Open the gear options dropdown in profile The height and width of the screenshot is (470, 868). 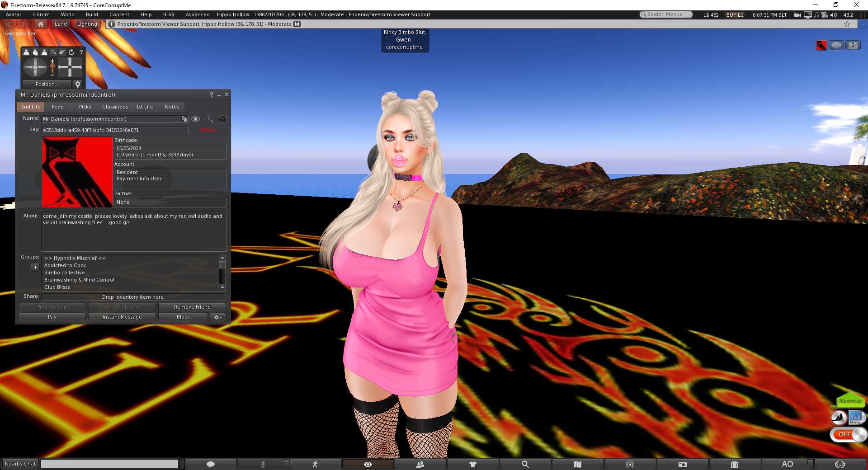(x=218, y=317)
